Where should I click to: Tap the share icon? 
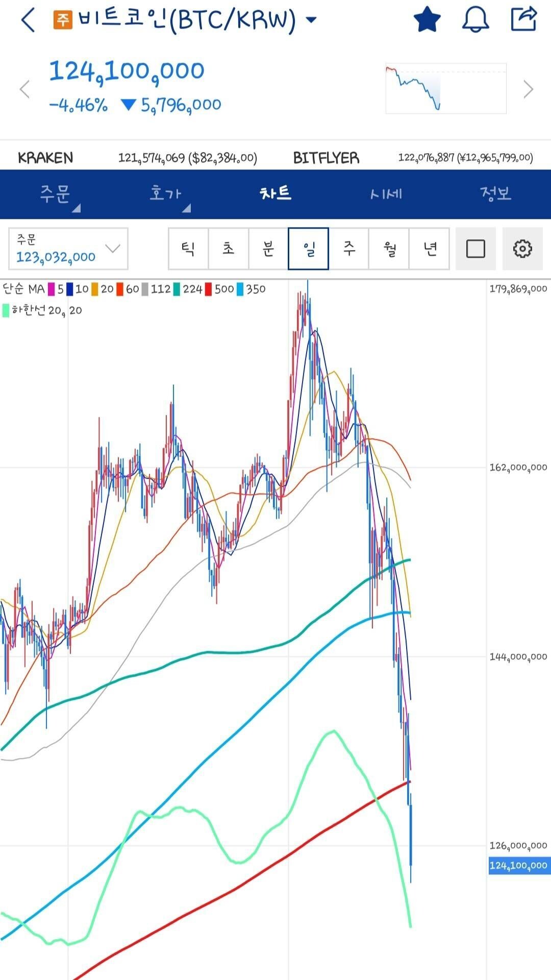point(524,19)
